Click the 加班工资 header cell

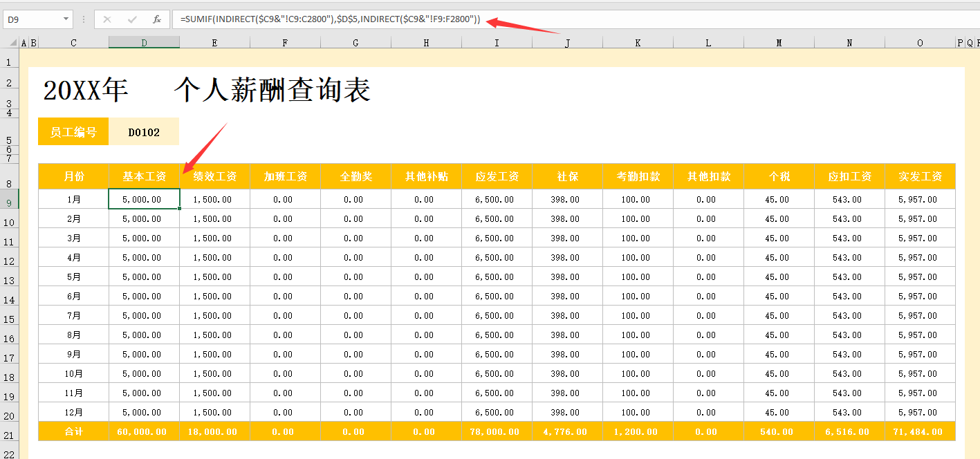tap(285, 176)
